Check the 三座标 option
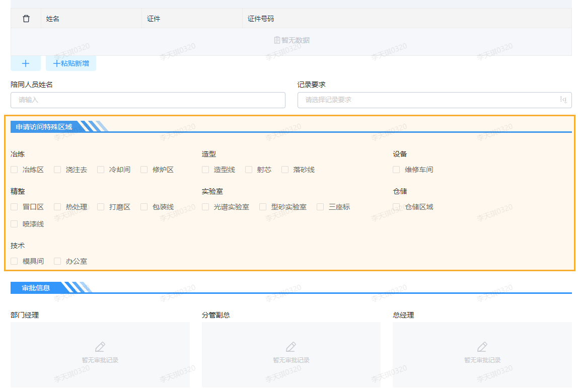 (320, 207)
